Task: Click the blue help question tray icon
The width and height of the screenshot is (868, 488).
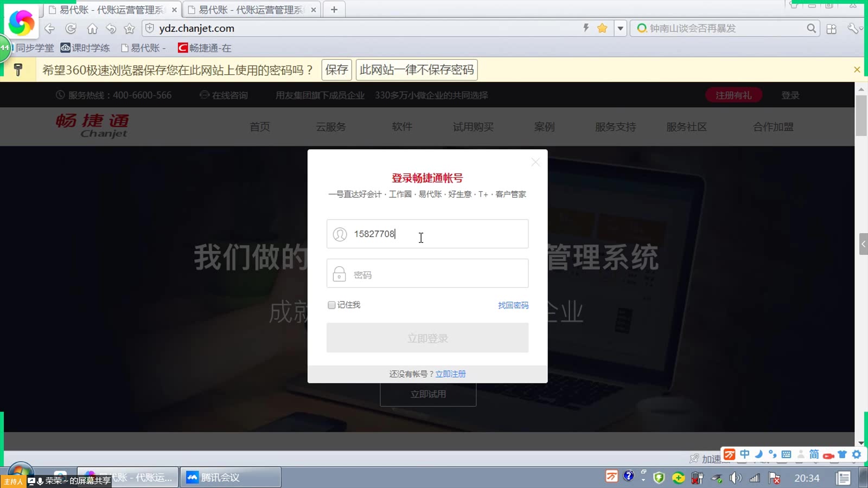Action: (x=628, y=476)
